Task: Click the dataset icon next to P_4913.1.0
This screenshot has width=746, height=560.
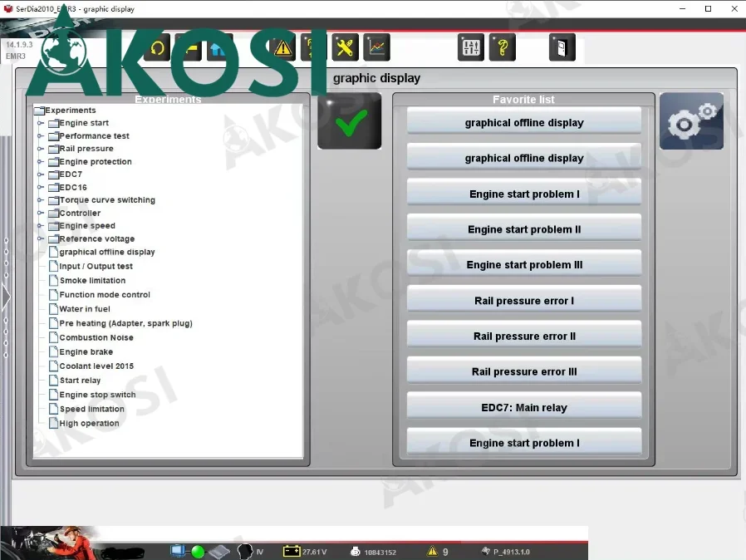Action: click(485, 551)
